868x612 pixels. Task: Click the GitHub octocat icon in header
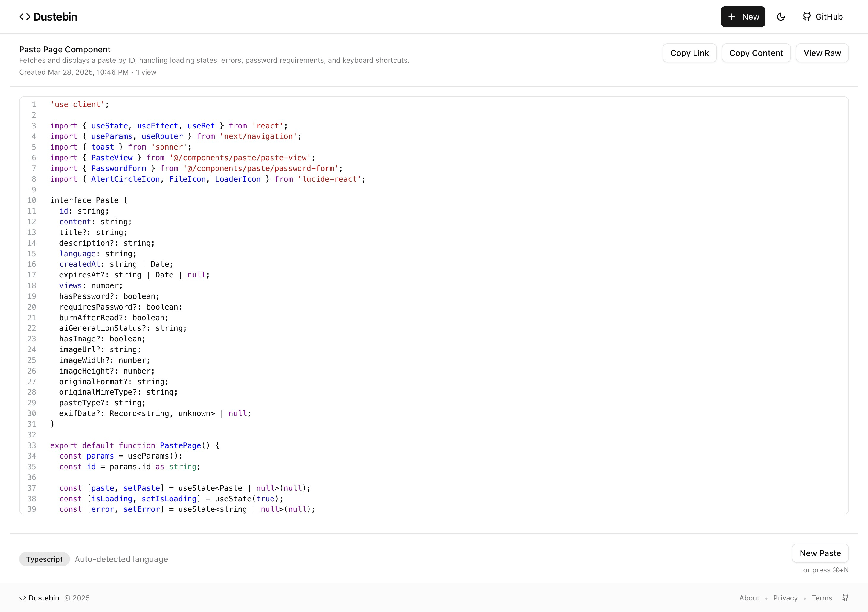coord(807,17)
